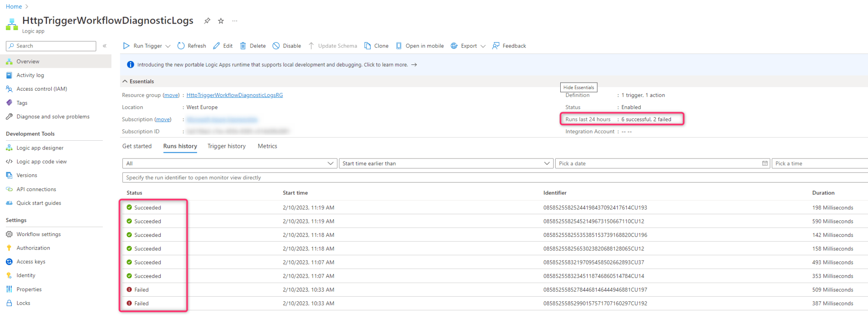
Task: Open the All status filter dropdown
Action: [230, 163]
